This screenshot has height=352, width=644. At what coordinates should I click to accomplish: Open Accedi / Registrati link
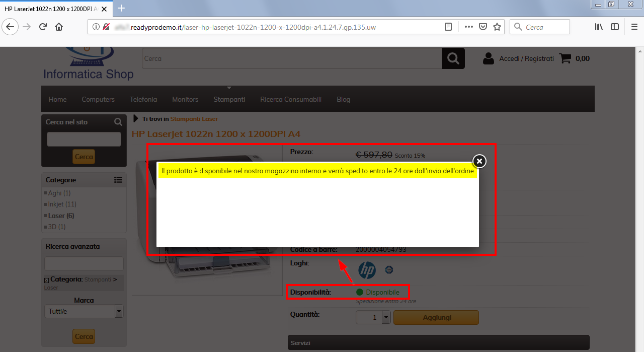(x=526, y=58)
